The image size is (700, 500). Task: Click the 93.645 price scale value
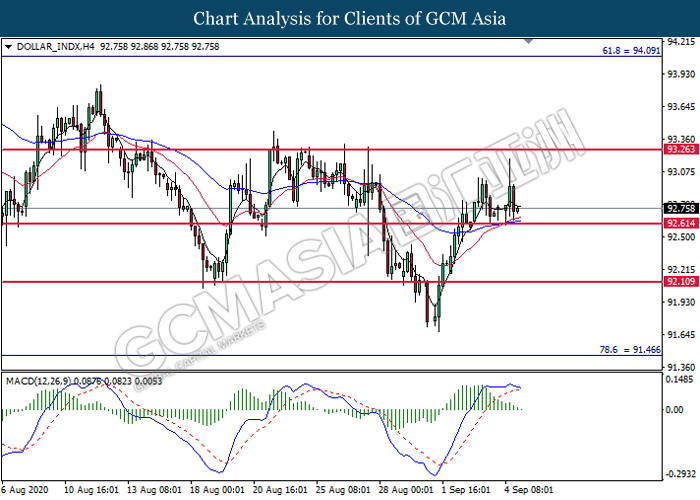click(x=681, y=107)
